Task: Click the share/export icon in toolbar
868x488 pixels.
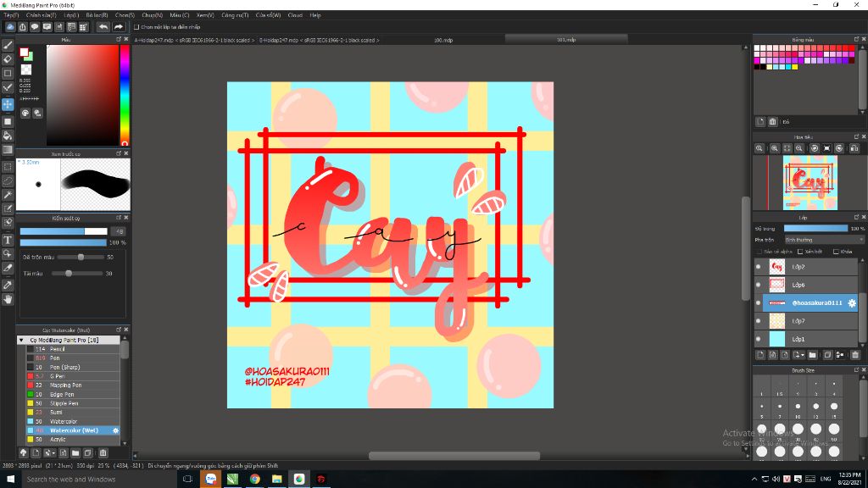Action: [x=23, y=26]
